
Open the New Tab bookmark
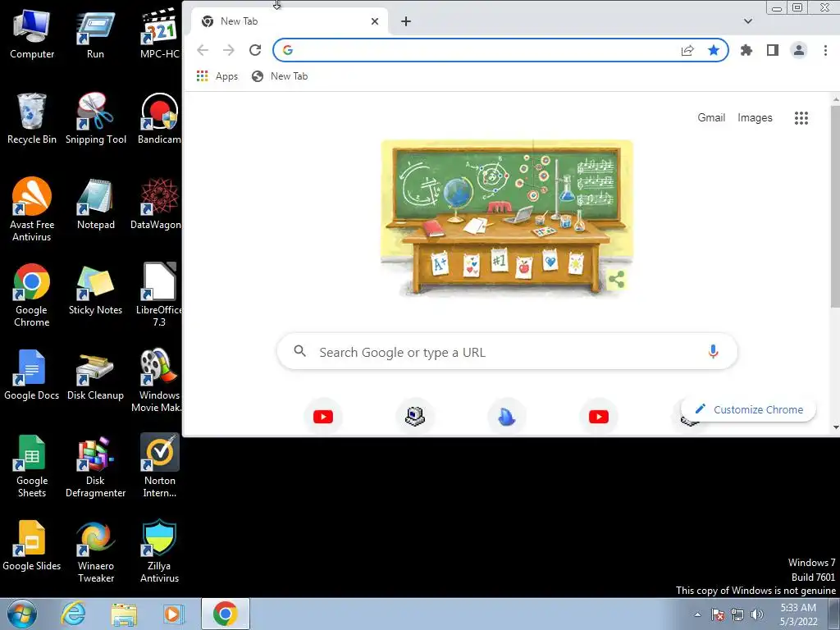tap(280, 76)
